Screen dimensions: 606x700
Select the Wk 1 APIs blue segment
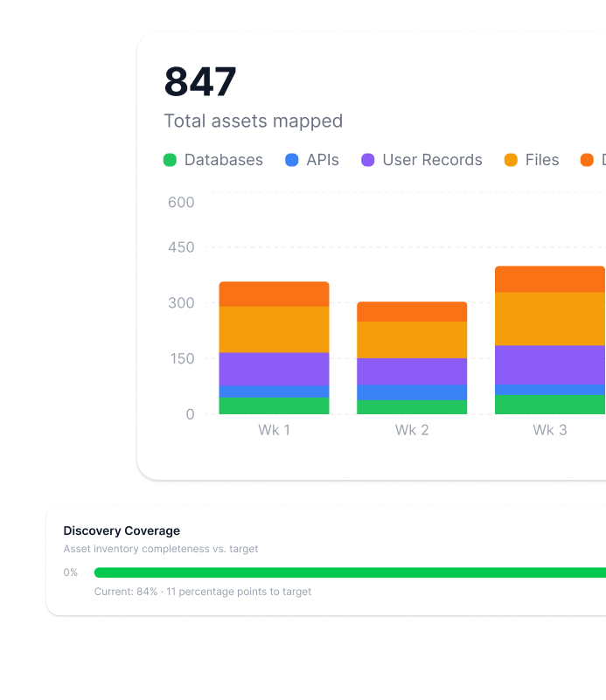pos(275,392)
